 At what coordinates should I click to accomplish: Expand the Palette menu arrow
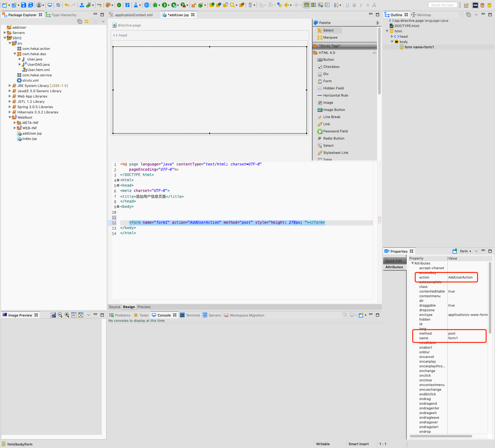point(378,23)
